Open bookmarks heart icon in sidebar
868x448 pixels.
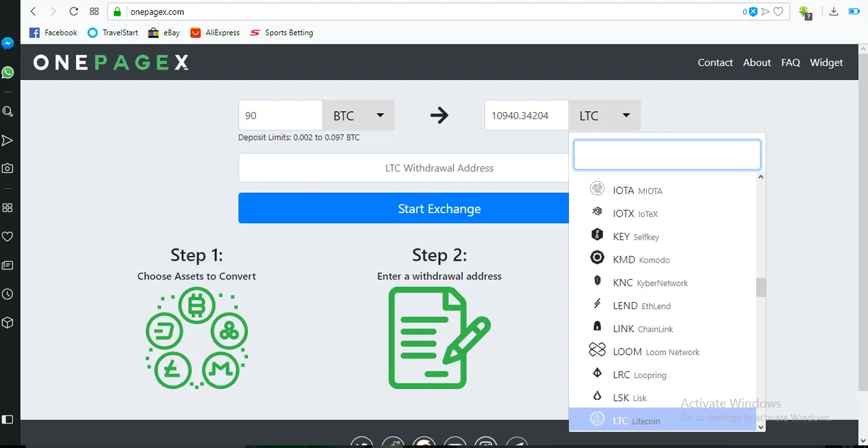coord(7,236)
